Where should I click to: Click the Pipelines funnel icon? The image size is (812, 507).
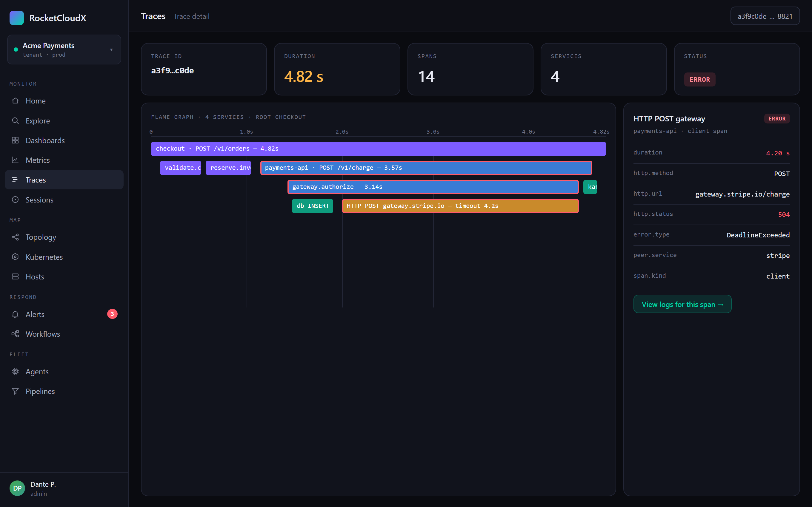15,391
